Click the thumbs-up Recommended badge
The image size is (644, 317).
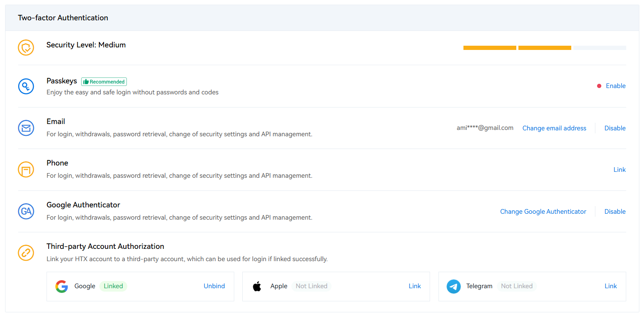pos(104,82)
